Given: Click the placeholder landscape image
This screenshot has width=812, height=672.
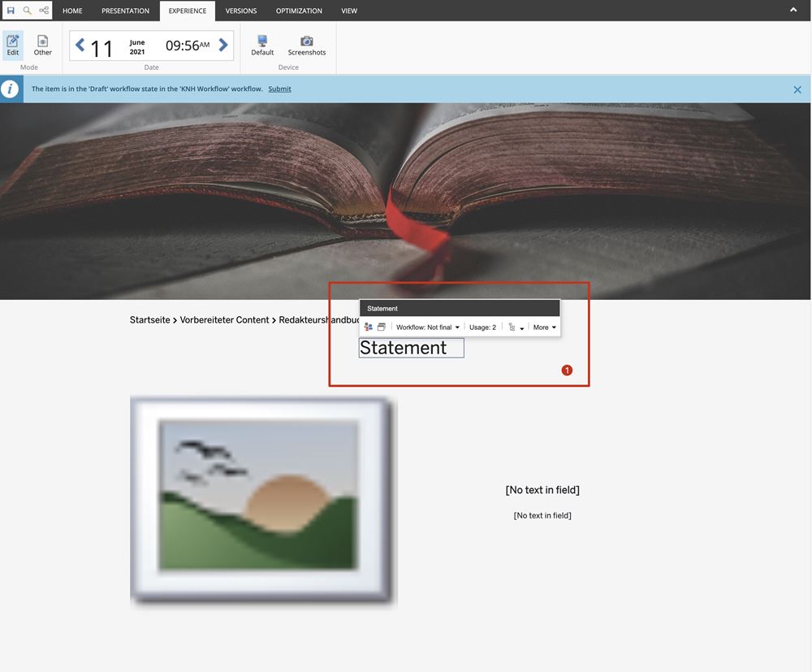Looking at the screenshot, I should tap(263, 501).
